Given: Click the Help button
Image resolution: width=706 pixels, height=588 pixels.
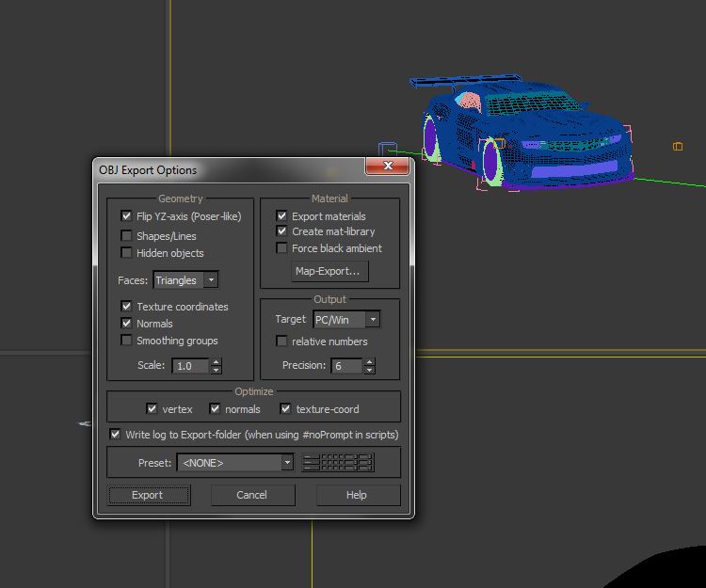Looking at the screenshot, I should pyautogui.click(x=358, y=495).
